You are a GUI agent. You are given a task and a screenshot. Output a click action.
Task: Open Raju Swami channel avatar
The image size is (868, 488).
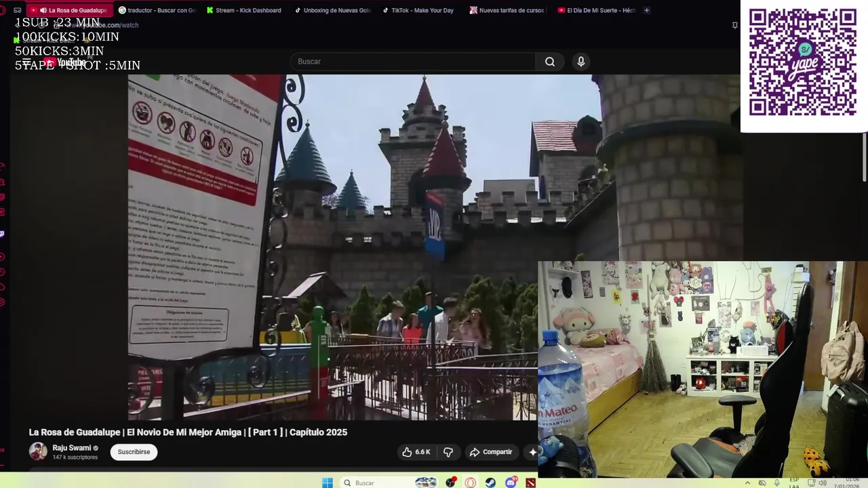(x=38, y=451)
